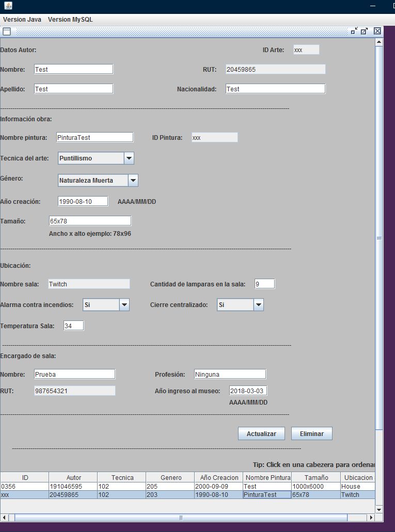This screenshot has width=395, height=532.
Task: Sort table by Tamaño column header
Action: click(x=316, y=477)
